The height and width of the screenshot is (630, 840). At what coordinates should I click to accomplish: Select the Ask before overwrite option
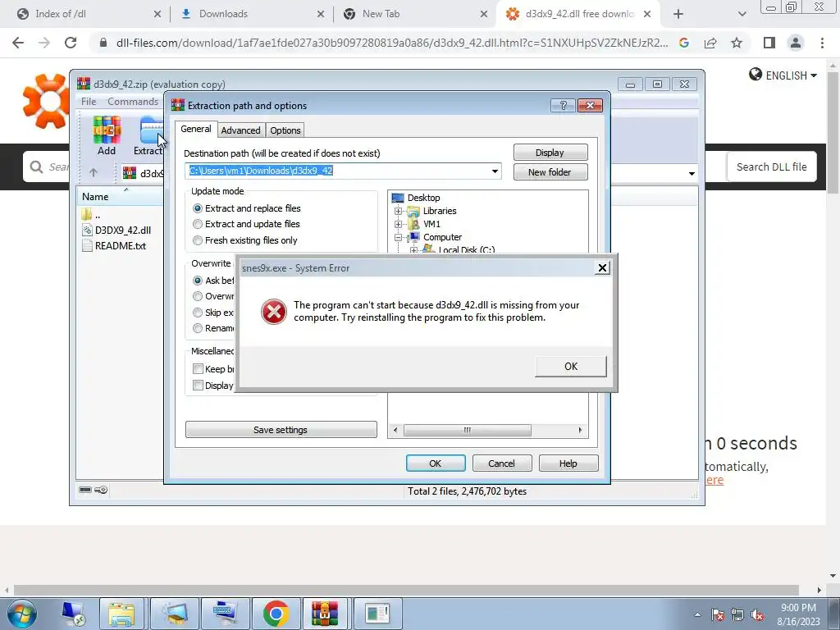click(x=198, y=281)
